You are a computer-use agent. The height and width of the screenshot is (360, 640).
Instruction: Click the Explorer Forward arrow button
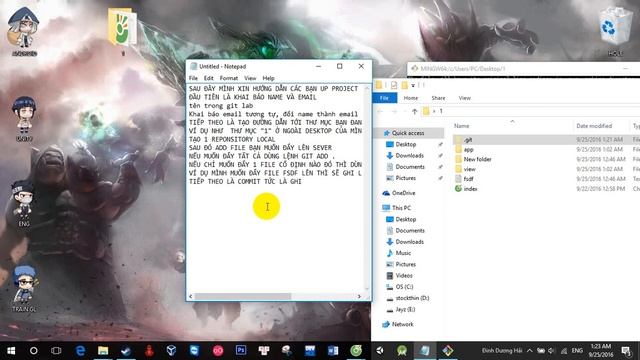[394, 111]
